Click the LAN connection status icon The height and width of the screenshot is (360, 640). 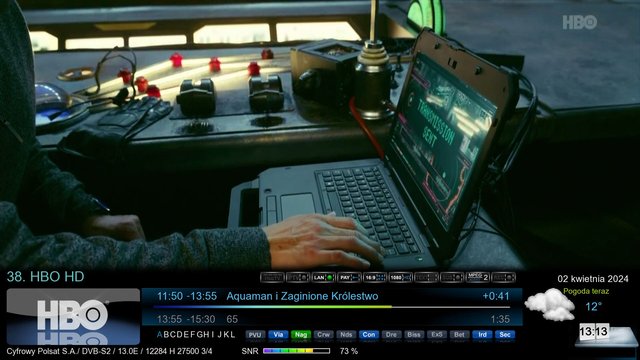tap(323, 278)
